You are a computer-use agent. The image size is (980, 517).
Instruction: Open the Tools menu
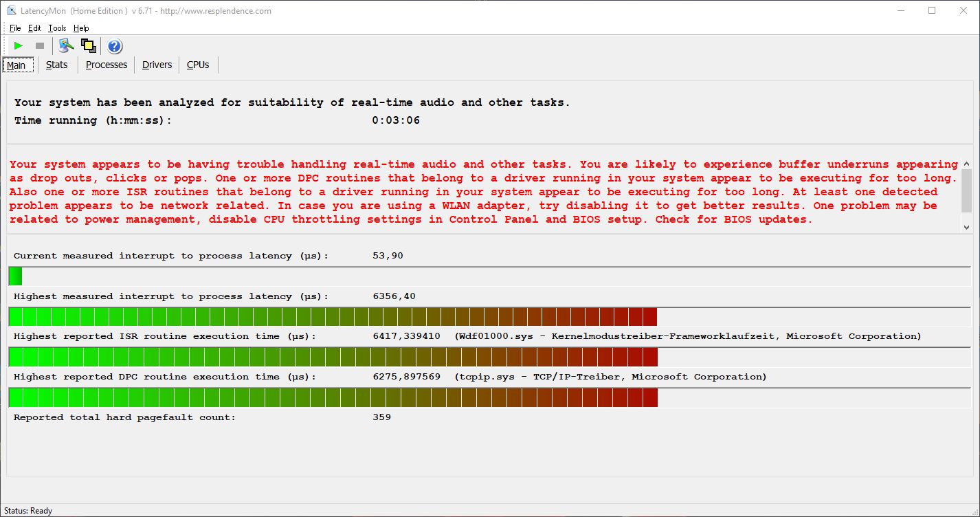pos(57,28)
